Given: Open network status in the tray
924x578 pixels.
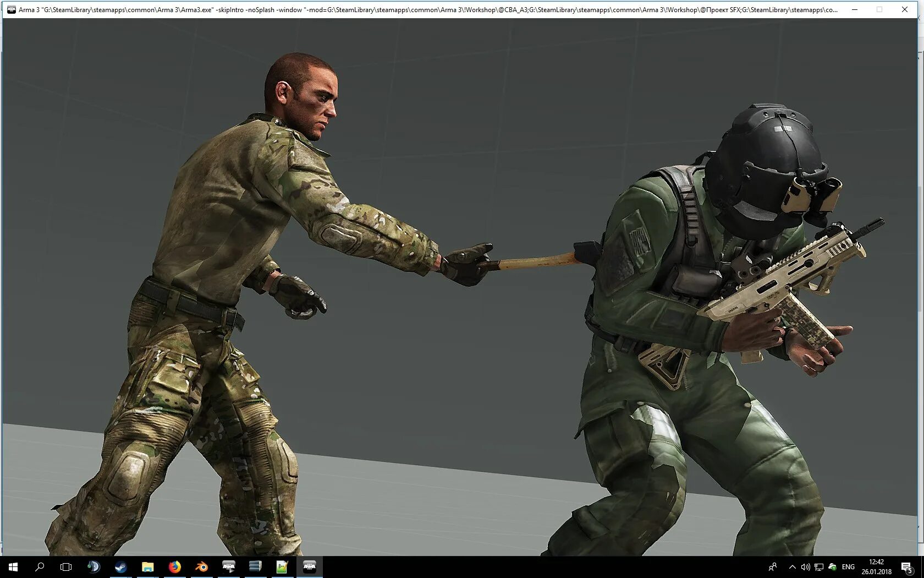Looking at the screenshot, I should (819, 567).
